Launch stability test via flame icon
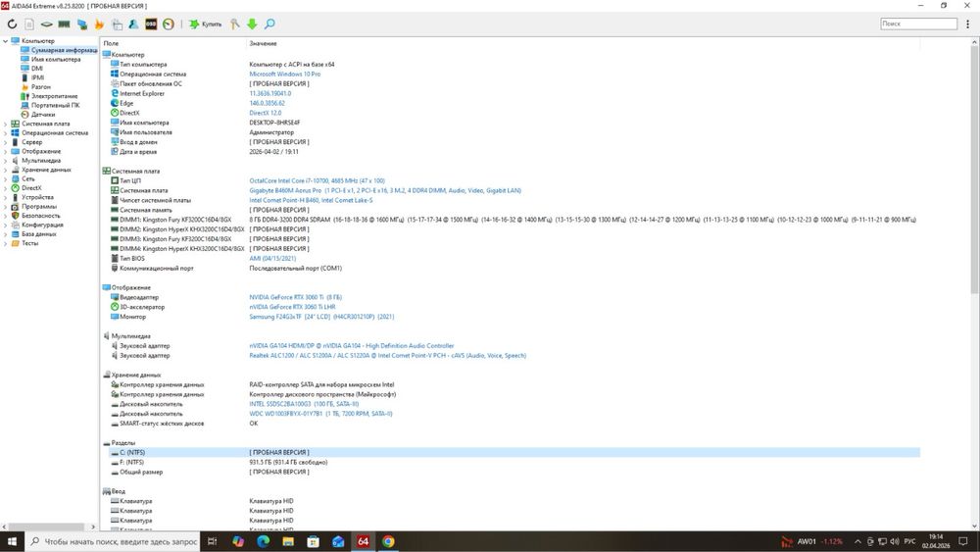The height and width of the screenshot is (552, 980). tap(99, 24)
